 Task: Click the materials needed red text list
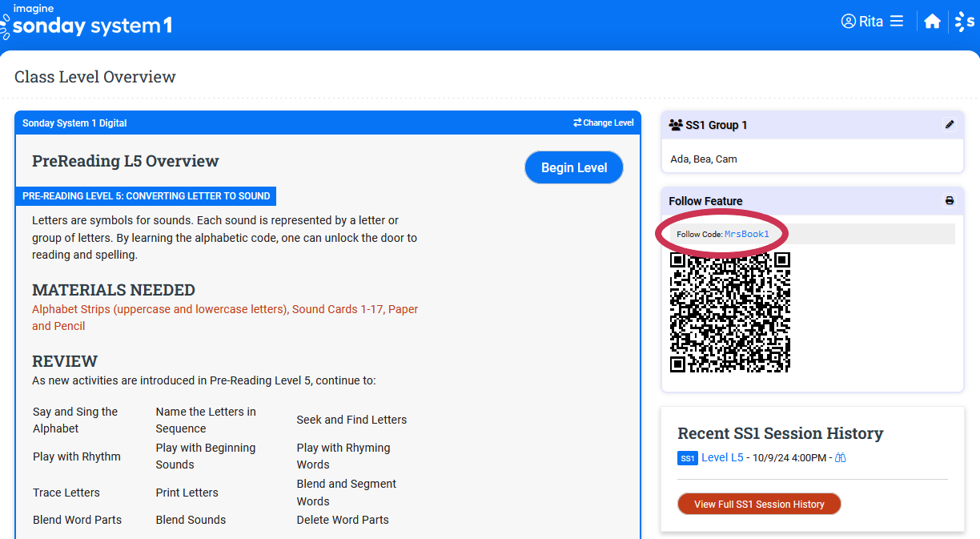tap(225, 317)
